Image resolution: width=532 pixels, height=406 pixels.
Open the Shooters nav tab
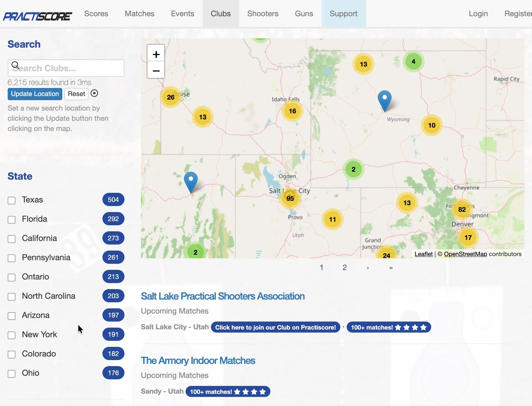point(263,14)
